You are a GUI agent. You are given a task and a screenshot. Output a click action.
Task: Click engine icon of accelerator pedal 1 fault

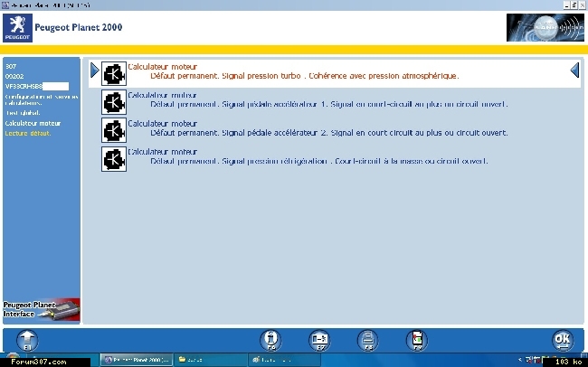(114, 102)
